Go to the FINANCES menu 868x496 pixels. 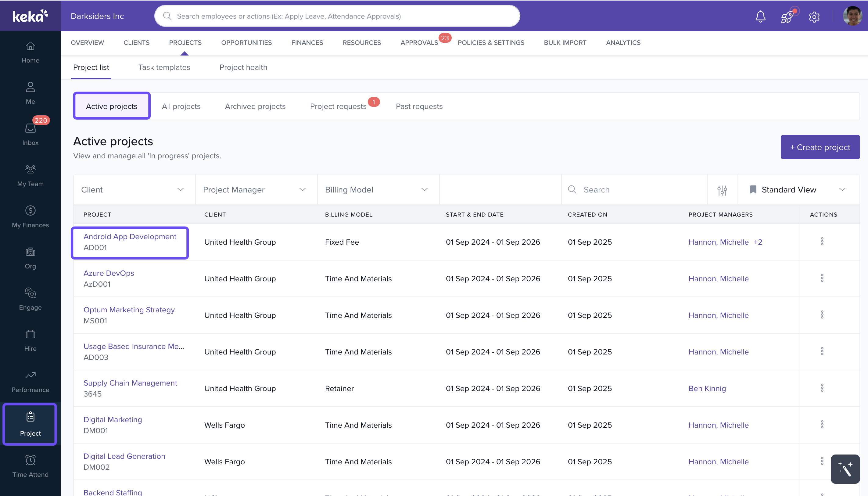[307, 43]
